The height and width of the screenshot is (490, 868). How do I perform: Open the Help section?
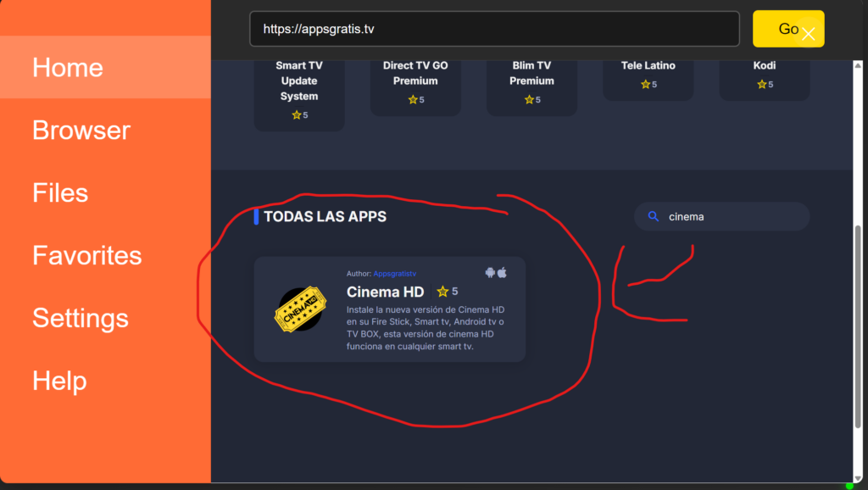pos(59,381)
